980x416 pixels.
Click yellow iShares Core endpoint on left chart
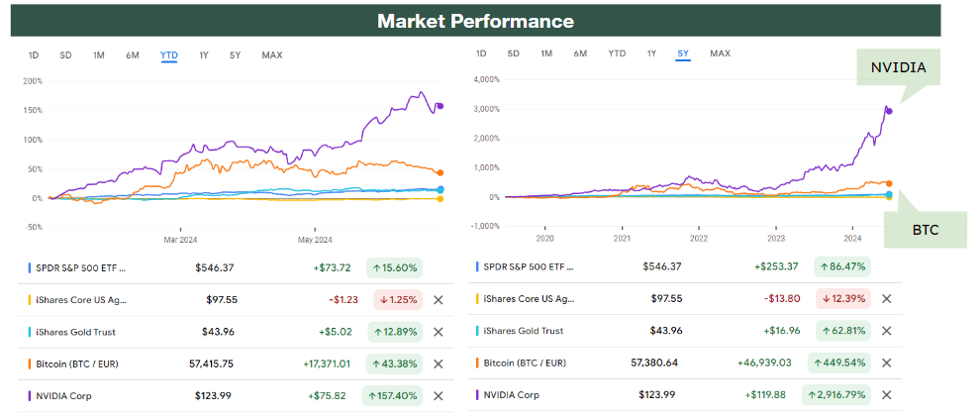click(440, 199)
